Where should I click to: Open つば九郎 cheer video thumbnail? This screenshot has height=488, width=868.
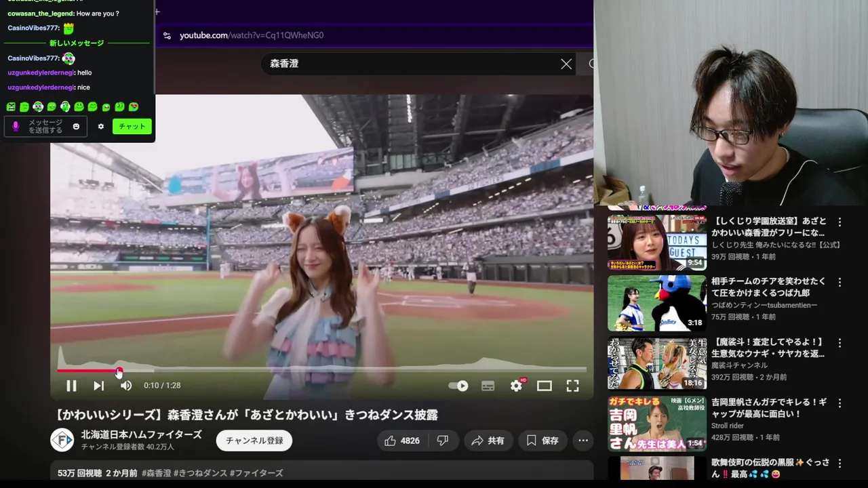pos(656,303)
